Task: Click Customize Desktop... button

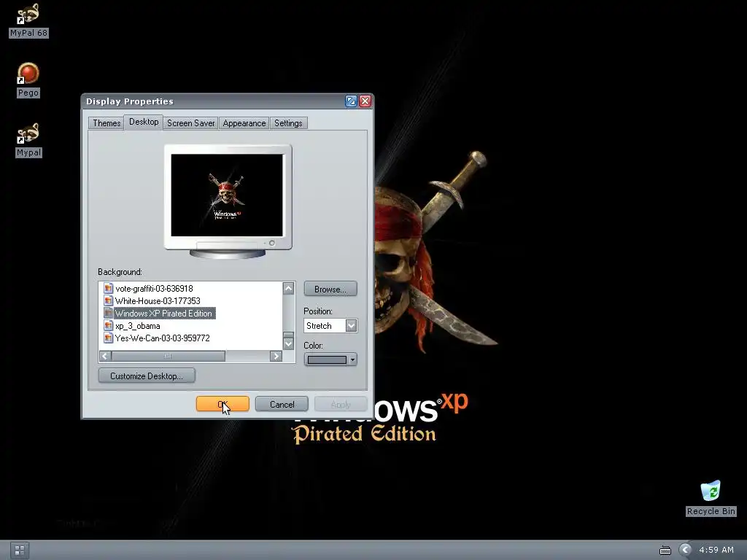Action: [x=147, y=376]
